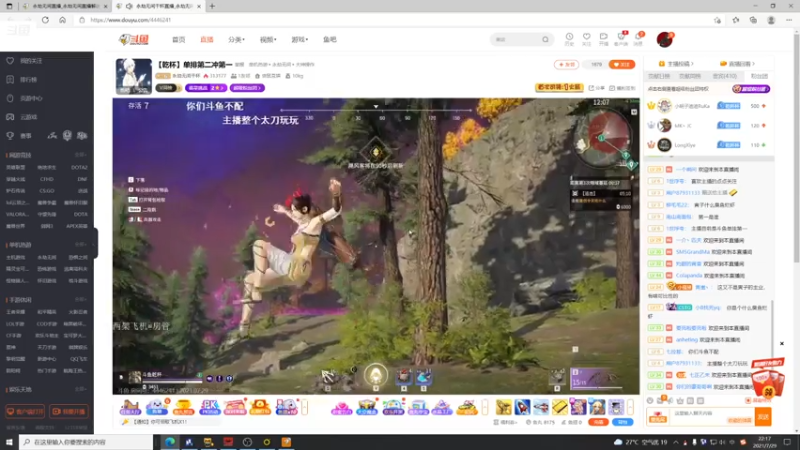Open the browser favorites star icon

click(x=735, y=20)
